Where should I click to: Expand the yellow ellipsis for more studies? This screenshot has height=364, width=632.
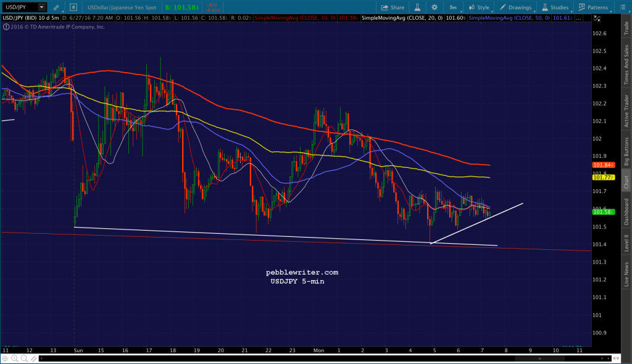click(x=579, y=18)
